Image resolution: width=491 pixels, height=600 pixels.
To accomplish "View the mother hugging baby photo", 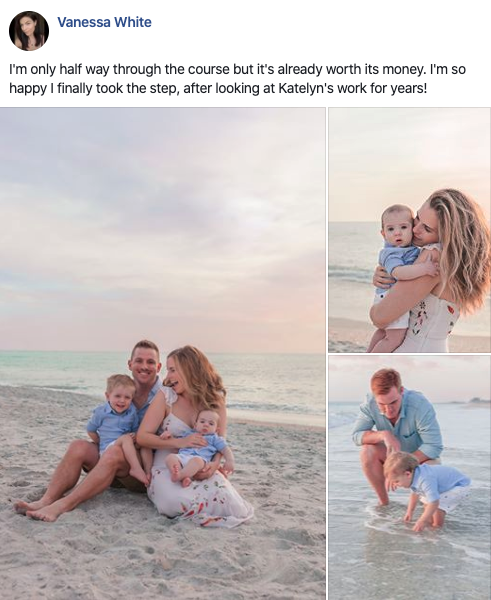I will tap(409, 230).
